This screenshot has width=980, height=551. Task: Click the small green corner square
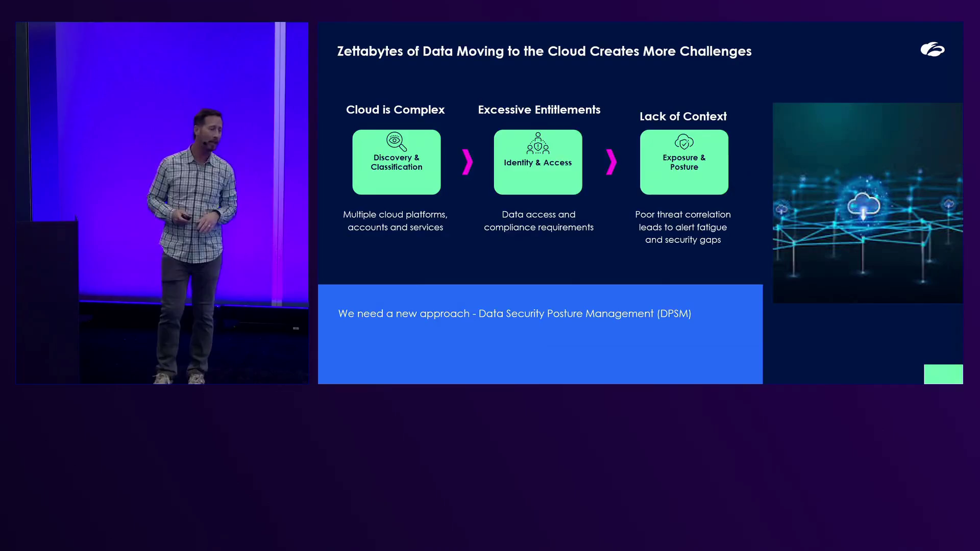(943, 374)
